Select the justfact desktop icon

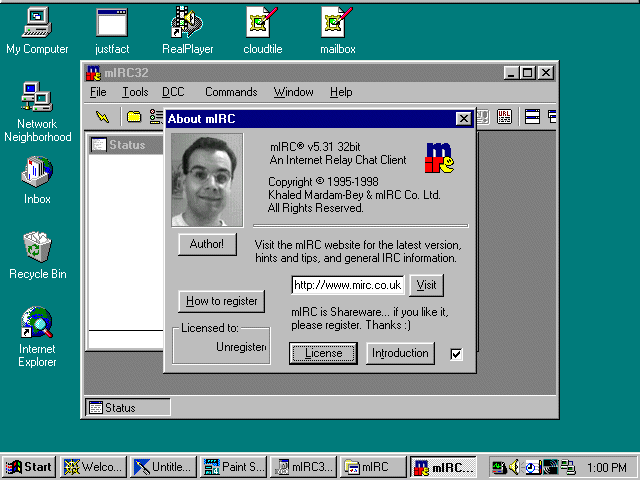click(x=112, y=31)
